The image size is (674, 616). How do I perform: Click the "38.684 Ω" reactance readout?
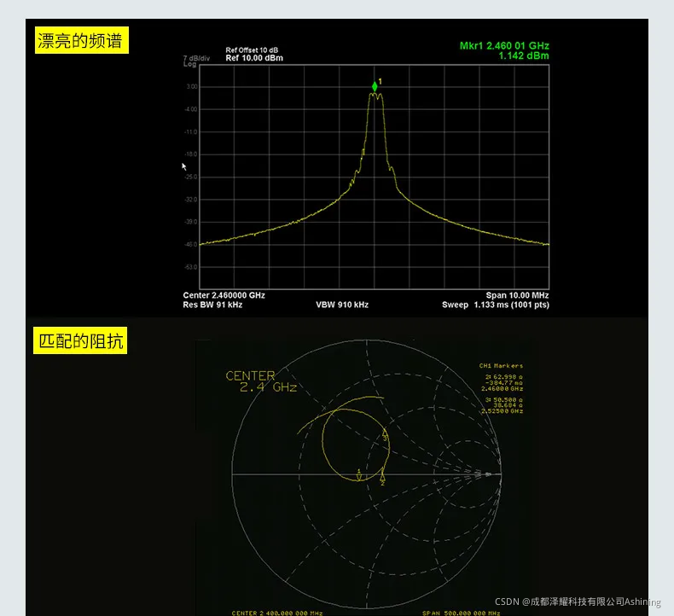click(x=508, y=405)
